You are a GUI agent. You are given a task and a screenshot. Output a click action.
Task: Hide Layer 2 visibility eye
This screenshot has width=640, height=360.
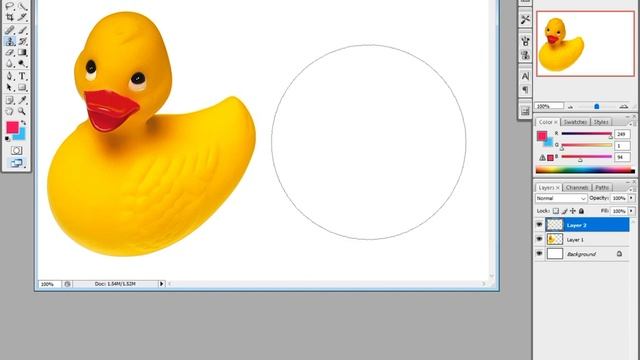[x=539, y=225]
